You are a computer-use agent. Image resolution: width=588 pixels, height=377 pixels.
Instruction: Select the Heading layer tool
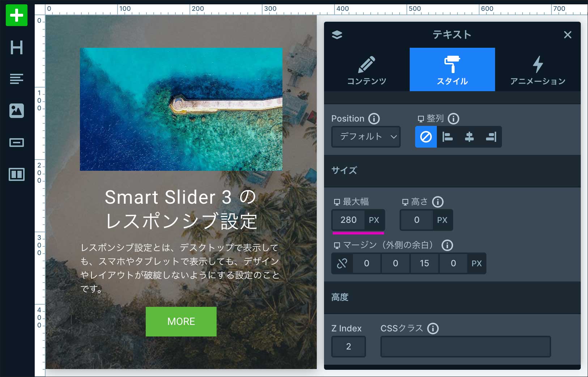[17, 47]
